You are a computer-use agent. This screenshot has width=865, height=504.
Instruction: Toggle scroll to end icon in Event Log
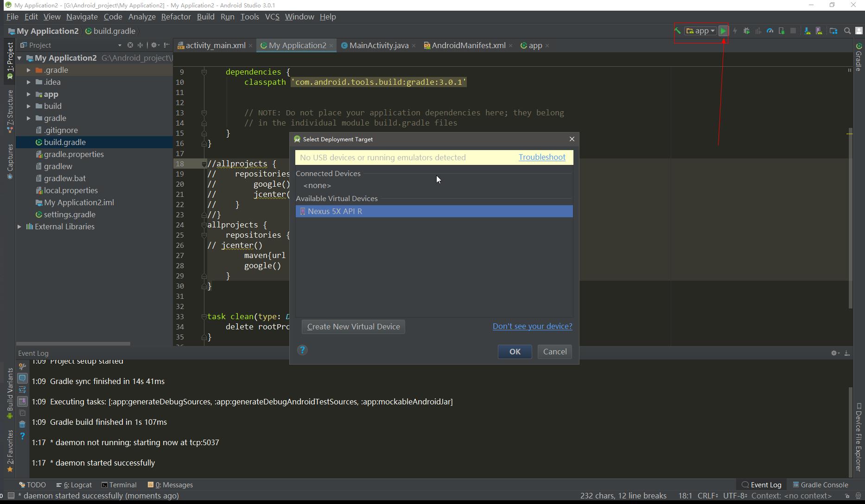[x=22, y=401]
